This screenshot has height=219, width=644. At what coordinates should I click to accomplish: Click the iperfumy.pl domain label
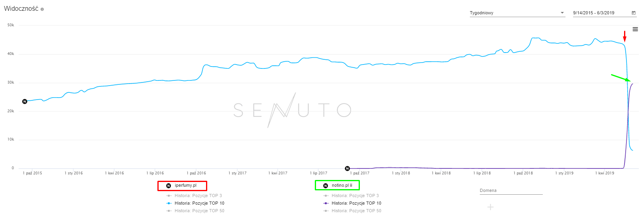[186, 186]
